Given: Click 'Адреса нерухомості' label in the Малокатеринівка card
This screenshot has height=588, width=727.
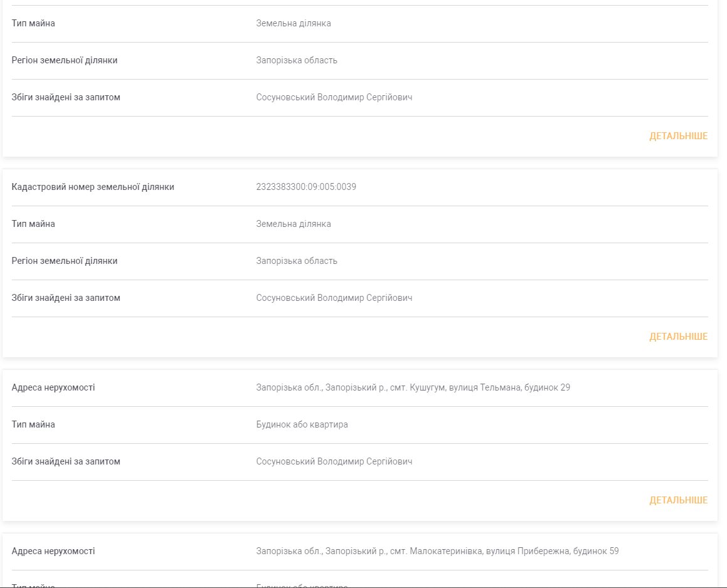Looking at the screenshot, I should 53,551.
